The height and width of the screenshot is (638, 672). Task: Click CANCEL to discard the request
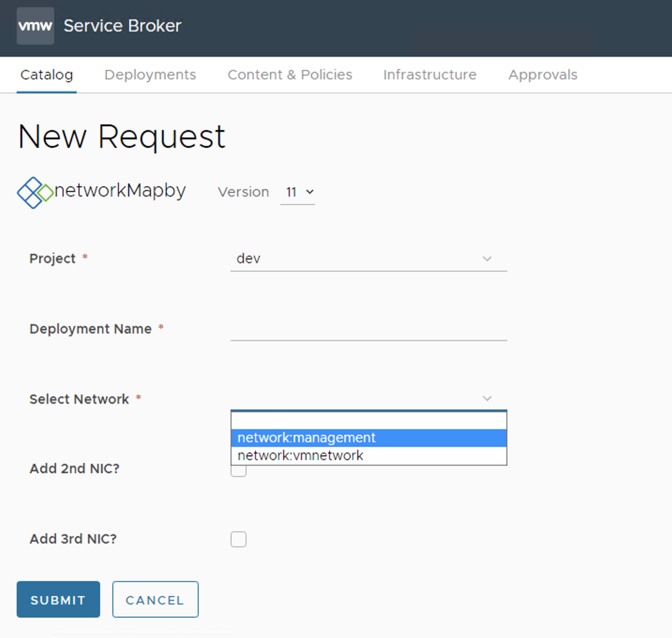point(155,600)
